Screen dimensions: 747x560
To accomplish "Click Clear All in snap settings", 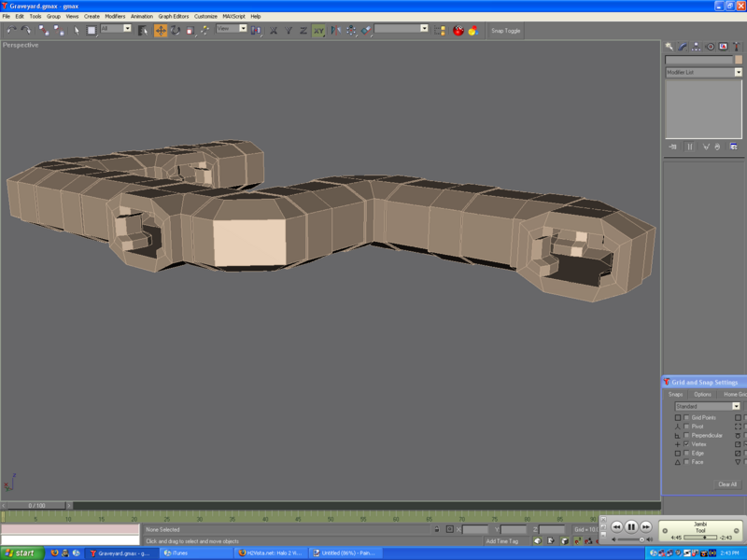I will point(727,484).
